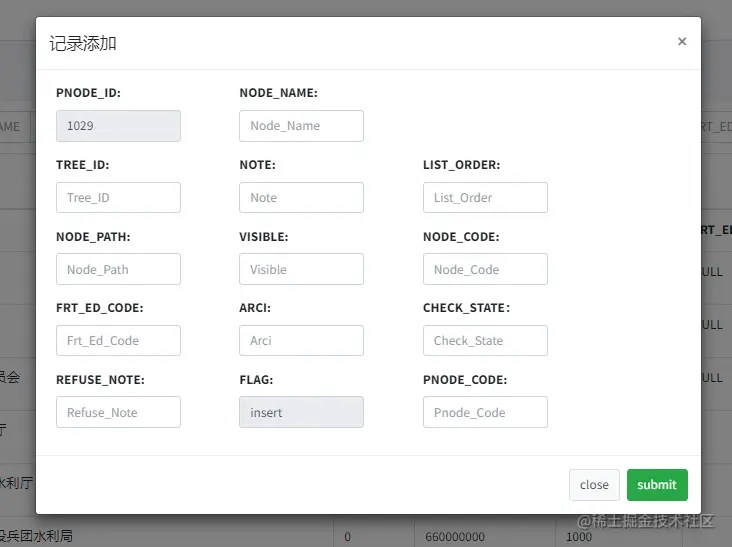Focus the Pnode_Code input box
Image resolution: width=732 pixels, height=547 pixels.
click(485, 413)
